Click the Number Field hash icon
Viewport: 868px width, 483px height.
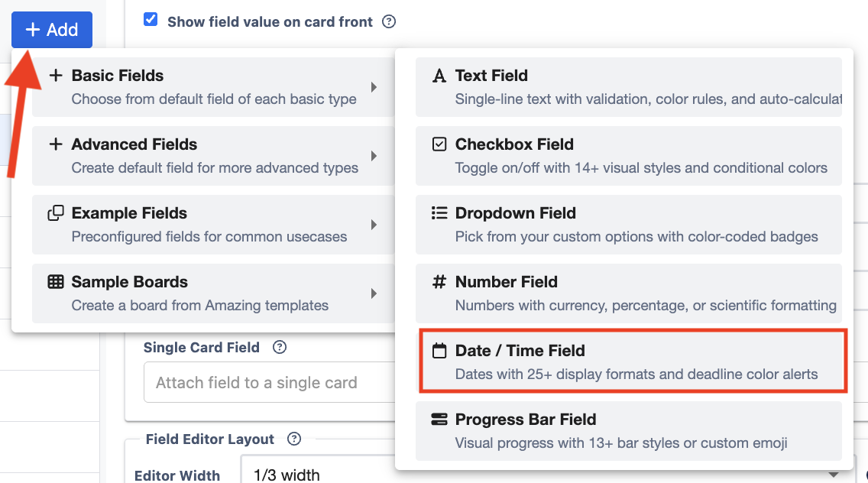click(439, 282)
